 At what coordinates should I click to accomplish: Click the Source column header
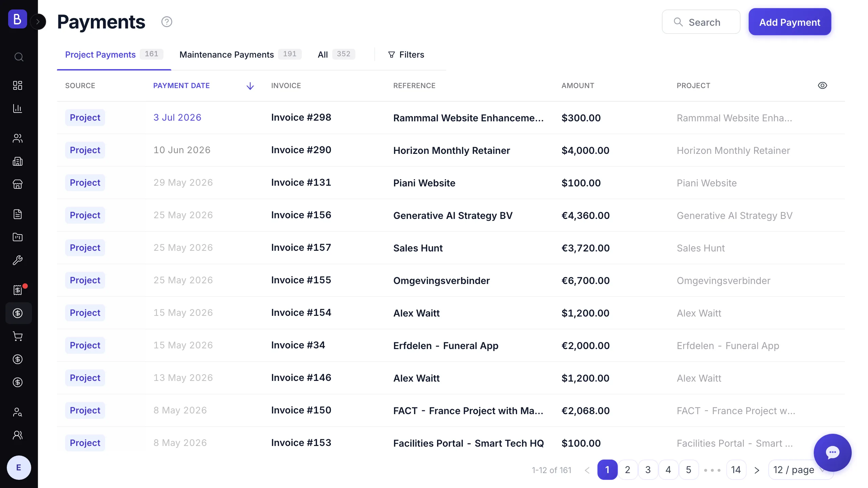pos(80,86)
